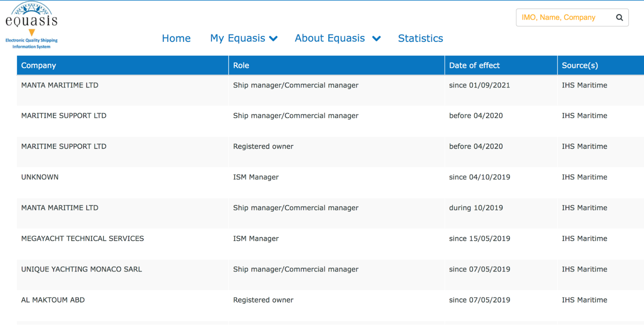Select AL MAKTOUM ABD cell
Screen dimensions: 644x325
[x=53, y=300]
